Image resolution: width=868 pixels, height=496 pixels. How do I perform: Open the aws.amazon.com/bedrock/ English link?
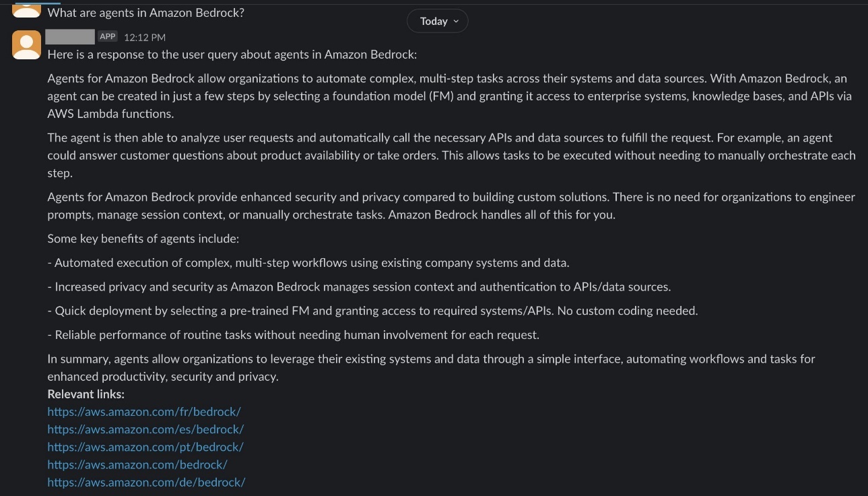pos(137,464)
